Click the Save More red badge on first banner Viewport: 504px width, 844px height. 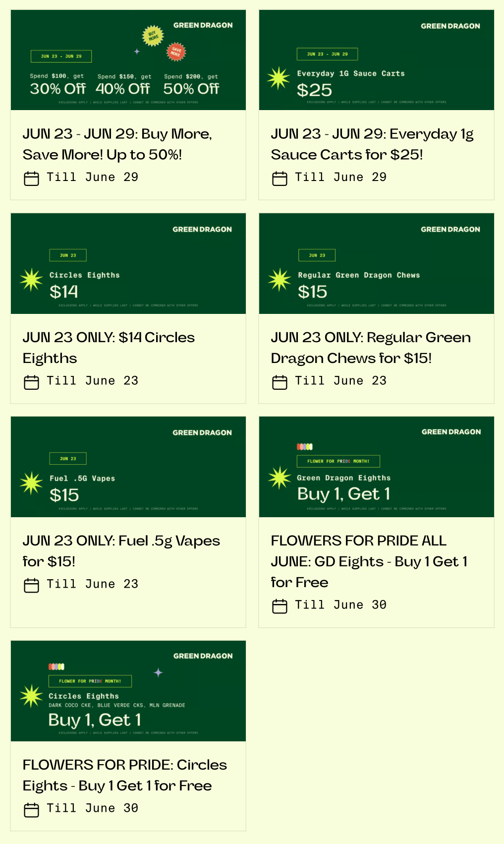tap(176, 52)
